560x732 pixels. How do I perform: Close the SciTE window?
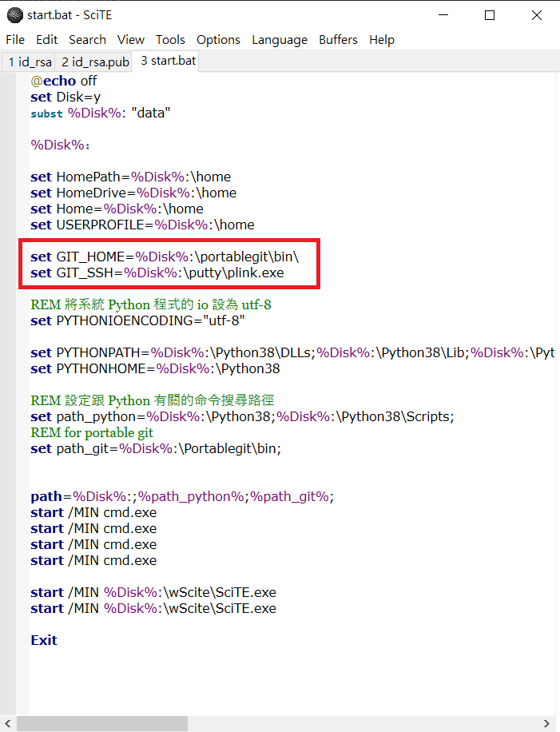tap(537, 15)
